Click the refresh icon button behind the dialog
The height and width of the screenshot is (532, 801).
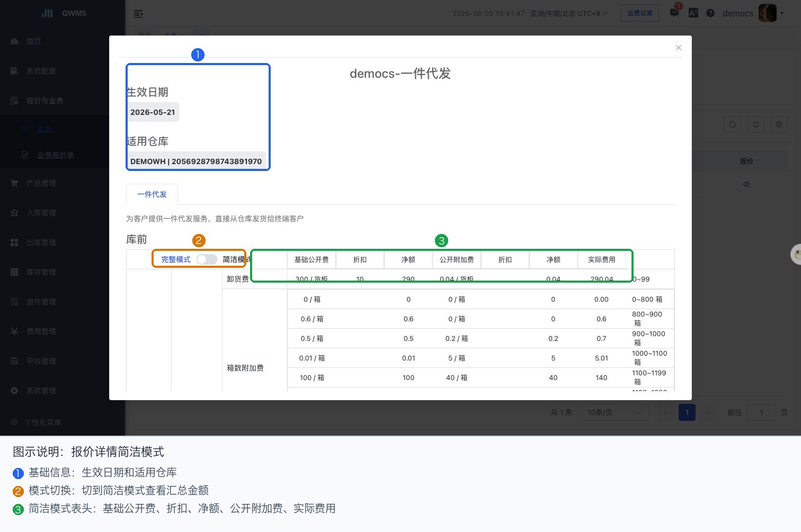click(x=756, y=124)
